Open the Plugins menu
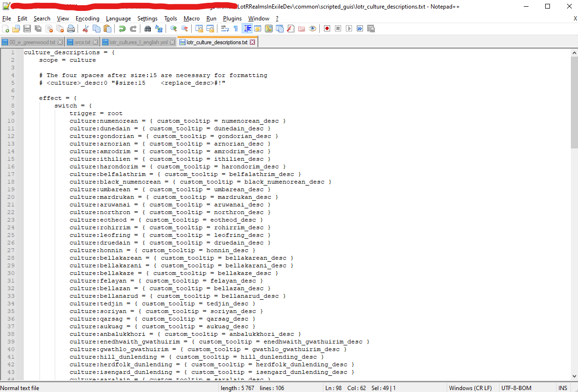578x392 pixels. click(x=232, y=19)
